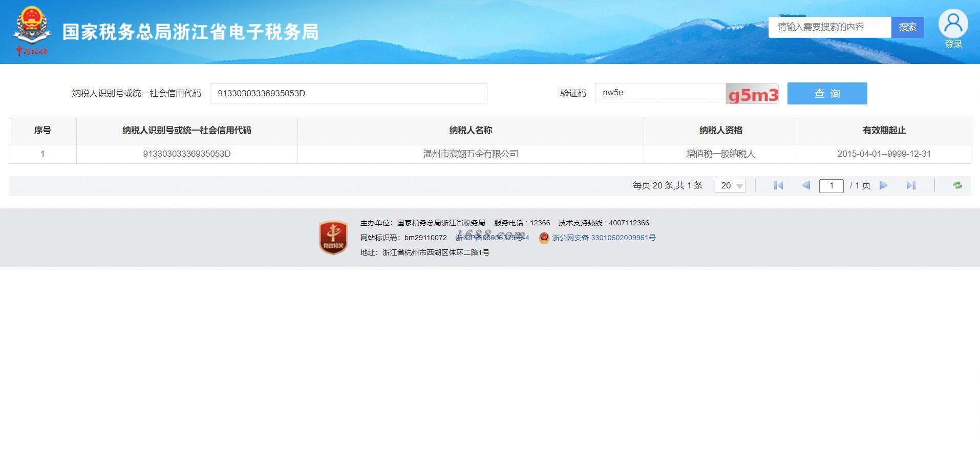Viewport: 980px width, 467px height.
Task: Click 纳税人识别号或统一社会信用代码 column header
Action: (x=187, y=131)
